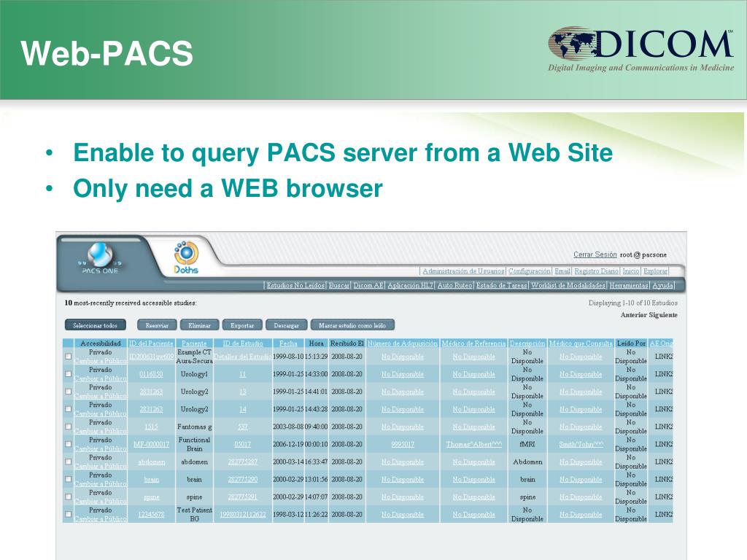Open study ID 282775291 link

[242, 497]
